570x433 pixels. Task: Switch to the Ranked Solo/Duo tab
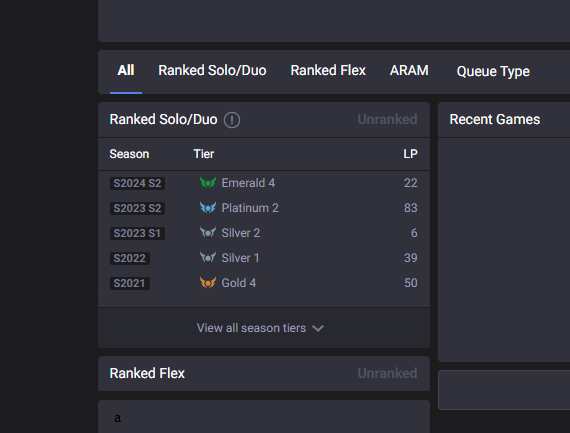coord(212,71)
